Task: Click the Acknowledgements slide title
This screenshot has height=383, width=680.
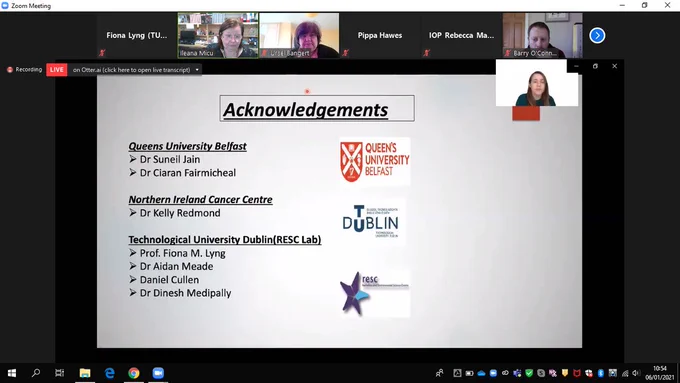Action: (306, 109)
